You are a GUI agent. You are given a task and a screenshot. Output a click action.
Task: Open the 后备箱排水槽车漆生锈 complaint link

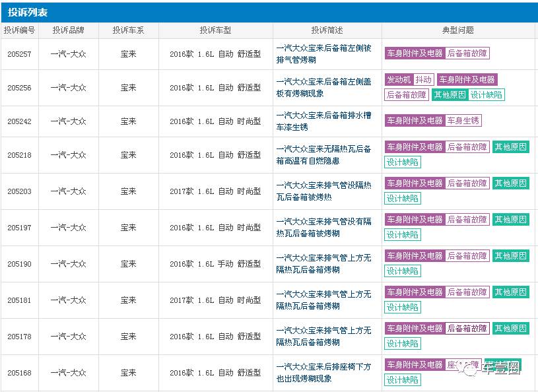point(323,121)
